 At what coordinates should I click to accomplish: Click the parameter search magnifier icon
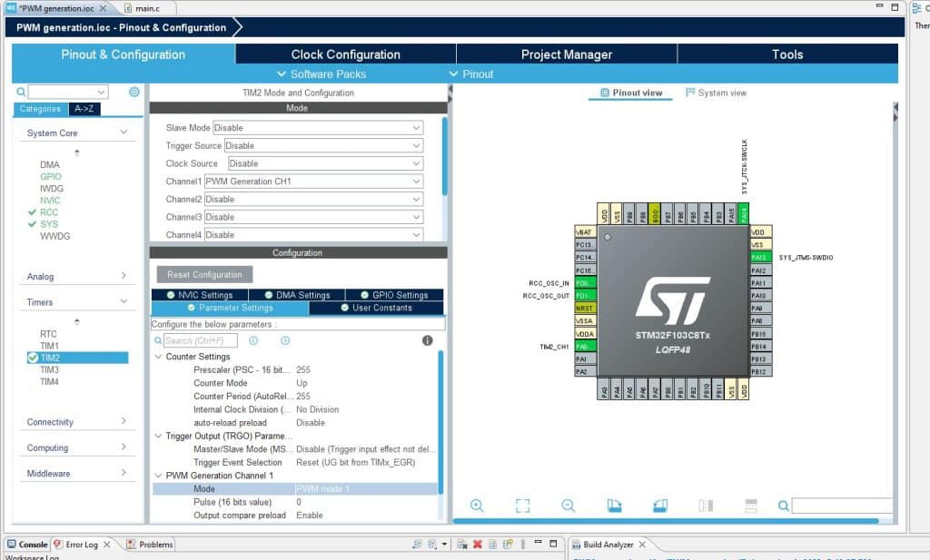click(158, 340)
